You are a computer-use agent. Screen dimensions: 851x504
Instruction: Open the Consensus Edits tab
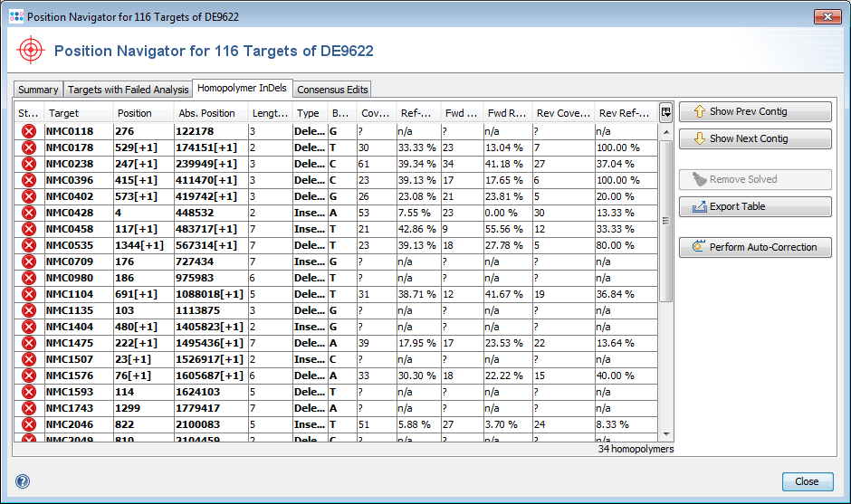coord(331,90)
